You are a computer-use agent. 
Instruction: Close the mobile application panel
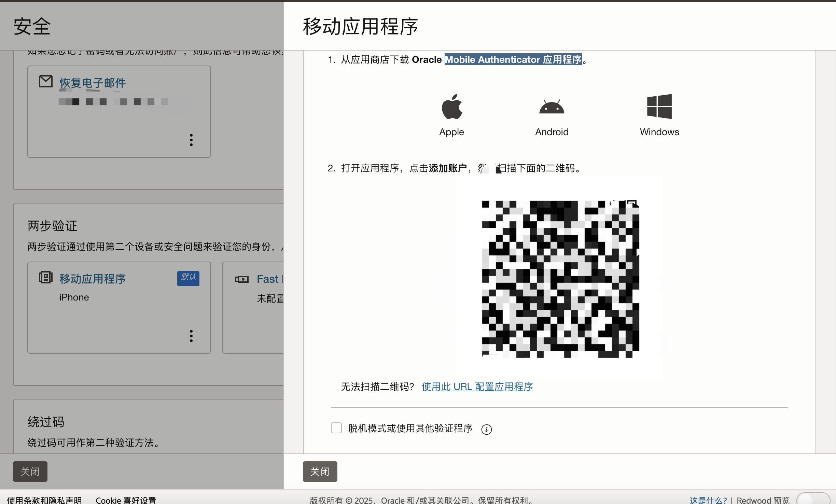pyautogui.click(x=320, y=471)
